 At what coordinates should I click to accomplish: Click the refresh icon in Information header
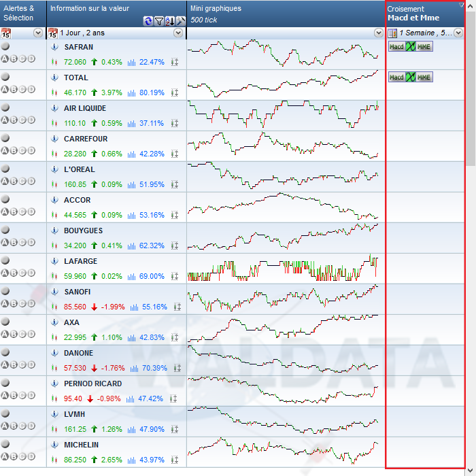pyautogui.click(x=148, y=21)
